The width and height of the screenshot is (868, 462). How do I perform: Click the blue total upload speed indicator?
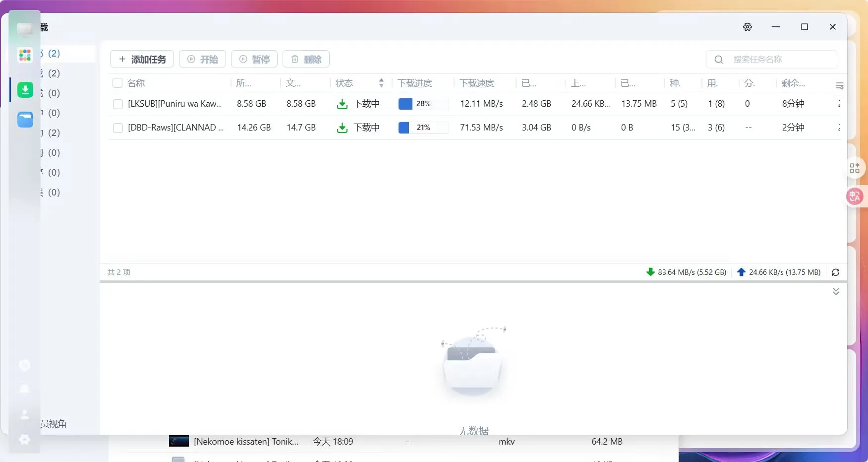[779, 272]
